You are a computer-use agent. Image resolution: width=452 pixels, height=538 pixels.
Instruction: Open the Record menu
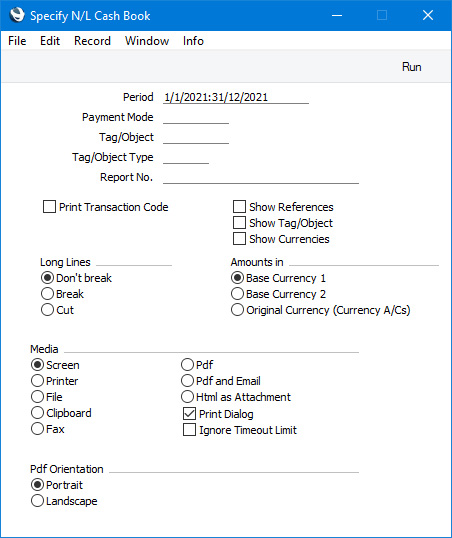[x=92, y=41]
